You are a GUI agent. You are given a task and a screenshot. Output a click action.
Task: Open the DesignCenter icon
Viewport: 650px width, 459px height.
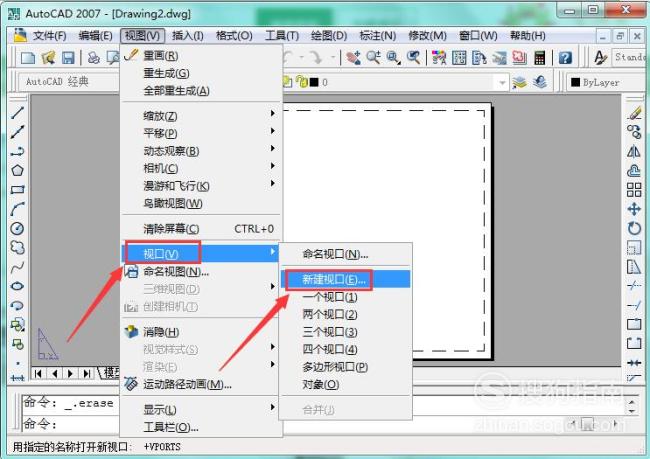point(459,58)
